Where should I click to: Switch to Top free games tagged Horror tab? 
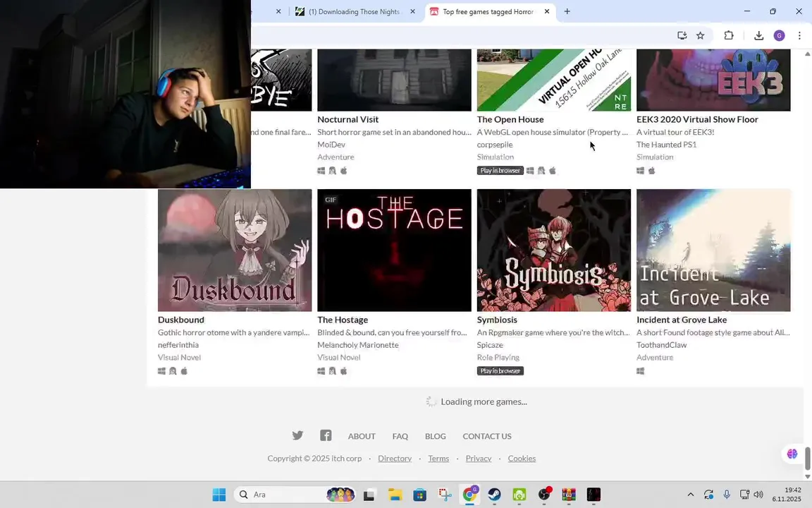[488, 11]
